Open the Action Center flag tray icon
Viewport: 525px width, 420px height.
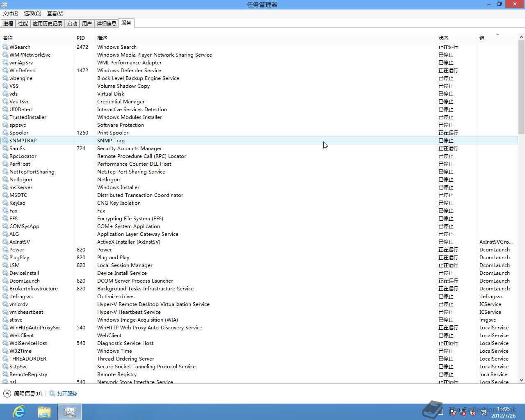point(453,412)
